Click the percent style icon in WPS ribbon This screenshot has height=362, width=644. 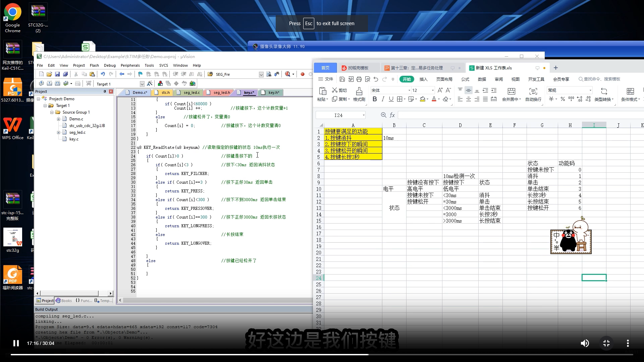click(x=563, y=99)
